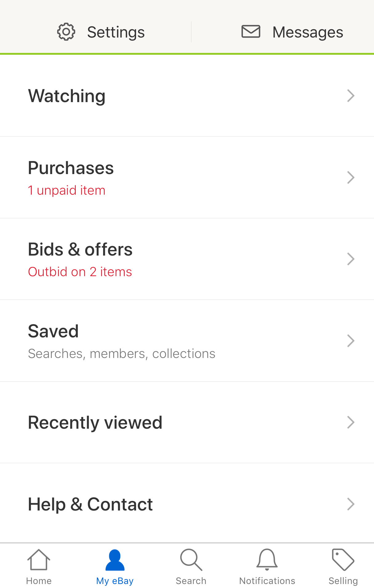The width and height of the screenshot is (374, 588).
Task: Open the Help & Contact entry
Action: pyautogui.click(x=90, y=504)
